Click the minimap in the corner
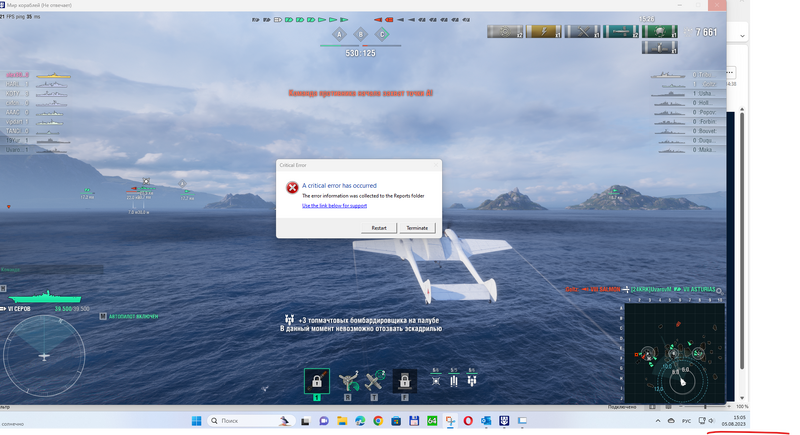The width and height of the screenshot is (800, 435). tap(674, 353)
